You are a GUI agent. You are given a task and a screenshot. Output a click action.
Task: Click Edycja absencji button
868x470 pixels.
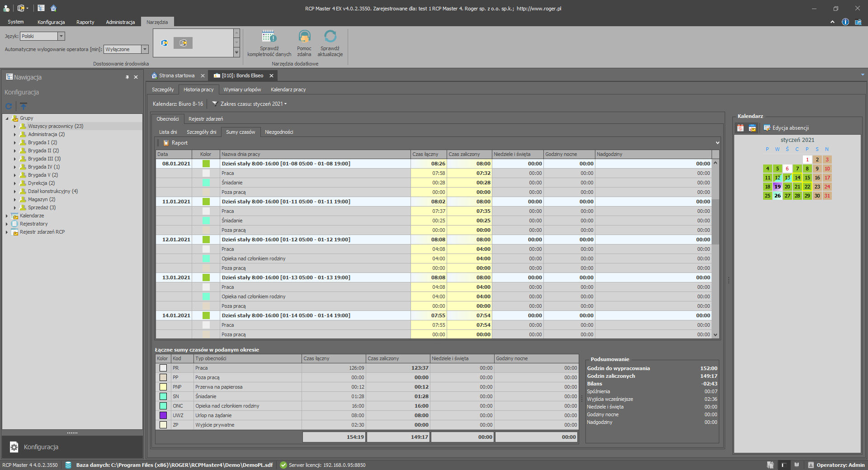pos(786,128)
